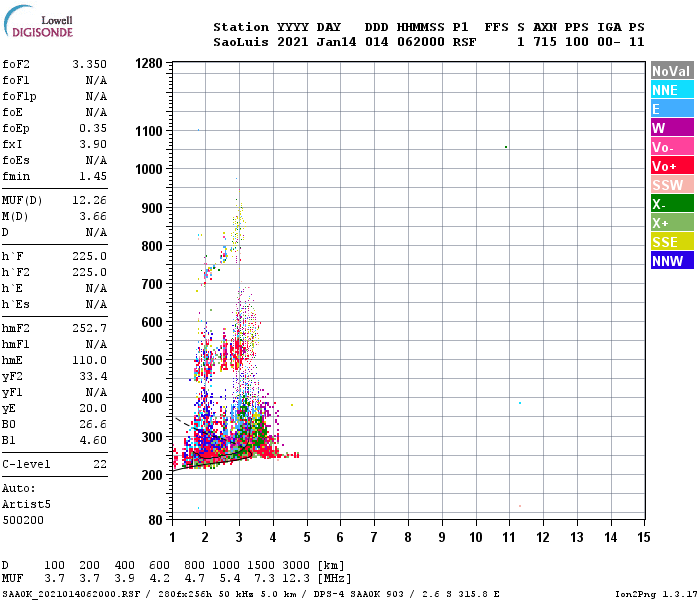Click the SaoLuis station name
Image resolution: width=700 pixels, height=600 pixels.
pyautogui.click(x=241, y=42)
